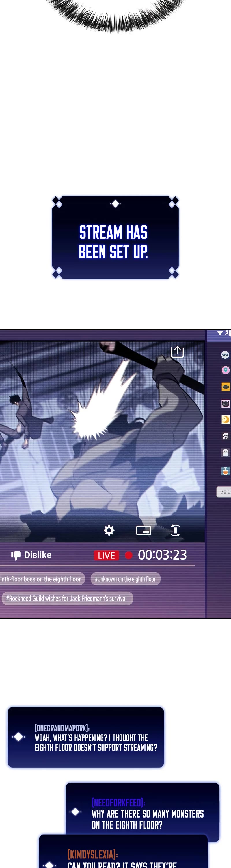Click the 00:03:23 stream timer

pos(162,555)
